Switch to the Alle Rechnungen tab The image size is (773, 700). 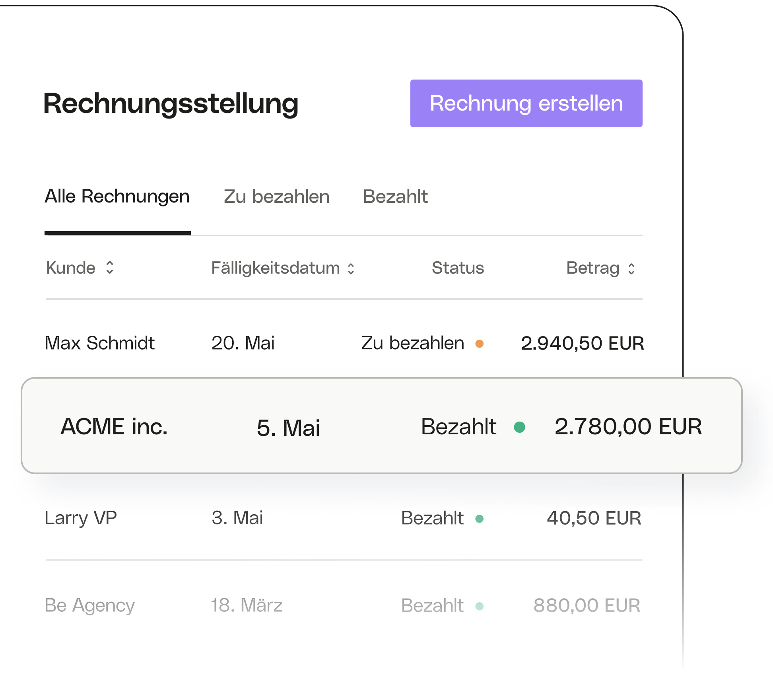117,196
